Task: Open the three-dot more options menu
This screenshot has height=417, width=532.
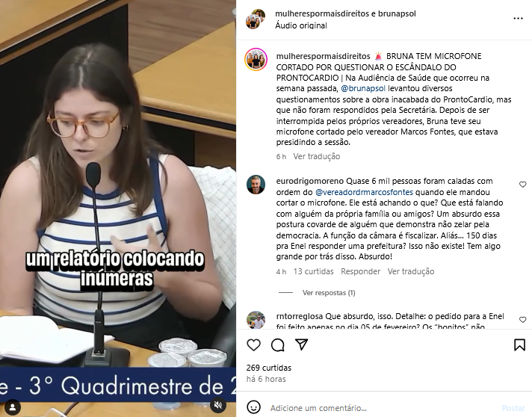Action: click(x=518, y=19)
